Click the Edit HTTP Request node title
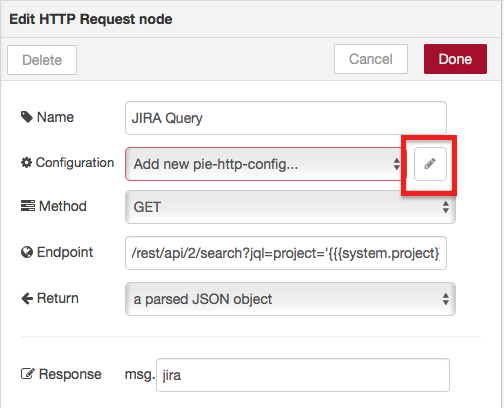 click(91, 19)
